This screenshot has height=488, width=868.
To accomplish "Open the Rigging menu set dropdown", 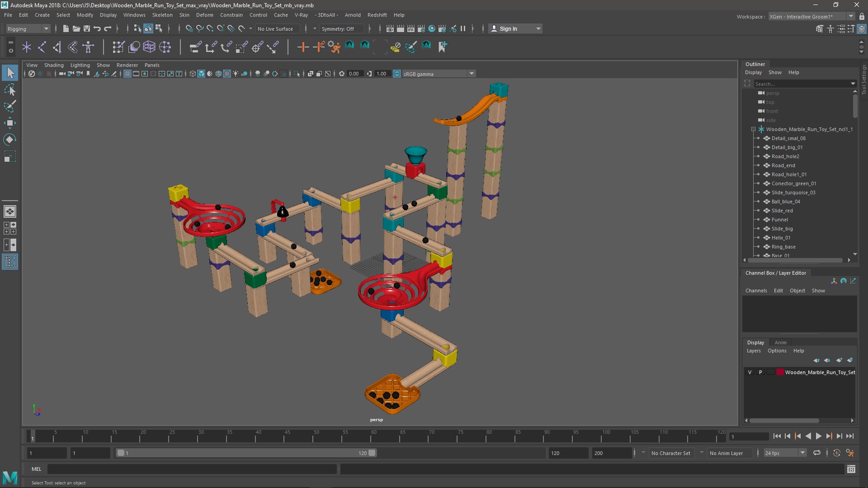I will pos(28,28).
